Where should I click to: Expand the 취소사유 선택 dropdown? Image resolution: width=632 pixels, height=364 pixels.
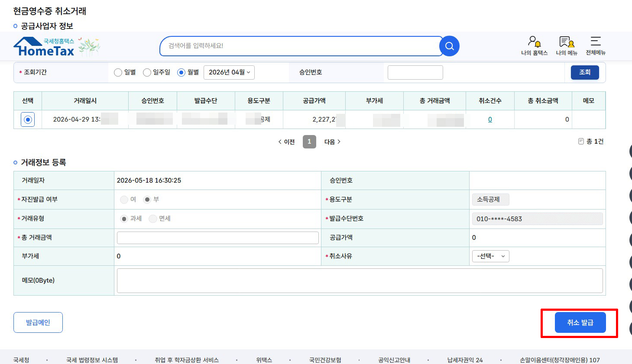coord(490,256)
